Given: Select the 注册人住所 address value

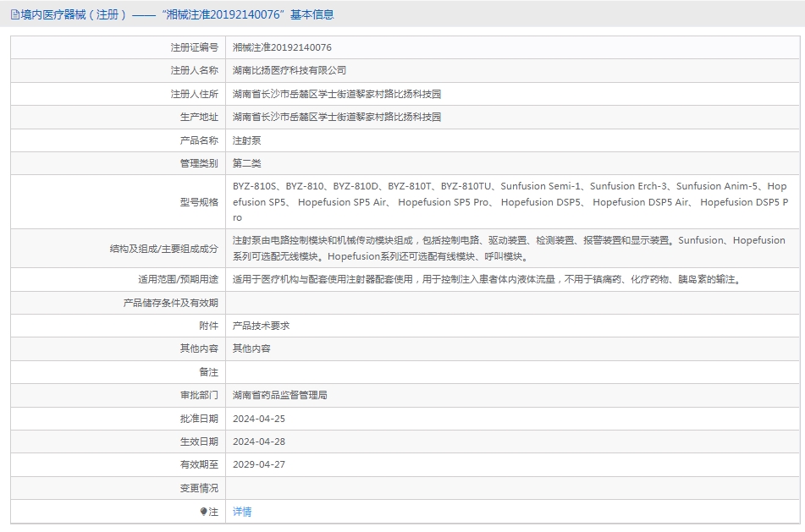Looking at the screenshot, I should pyautogui.click(x=337, y=94).
